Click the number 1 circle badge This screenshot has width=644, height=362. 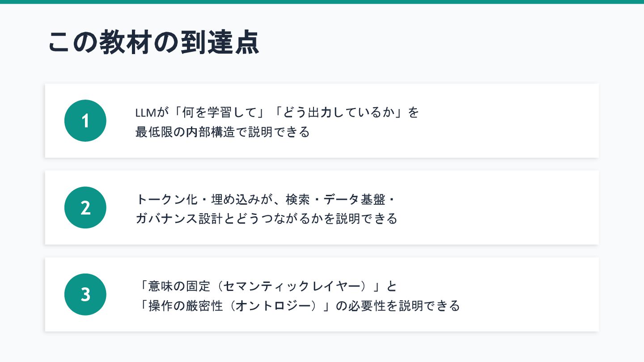(85, 121)
